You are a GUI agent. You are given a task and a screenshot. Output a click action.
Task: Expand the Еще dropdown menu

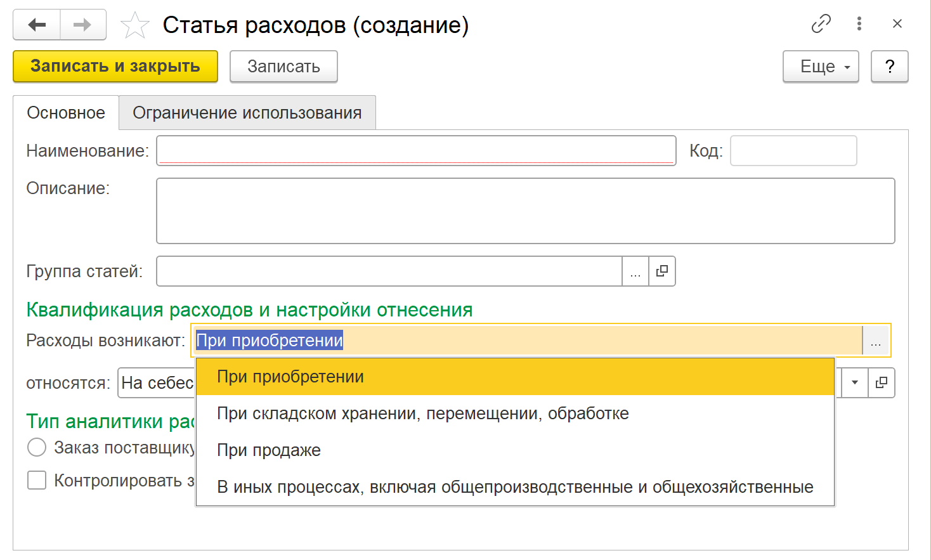pyautogui.click(x=821, y=67)
